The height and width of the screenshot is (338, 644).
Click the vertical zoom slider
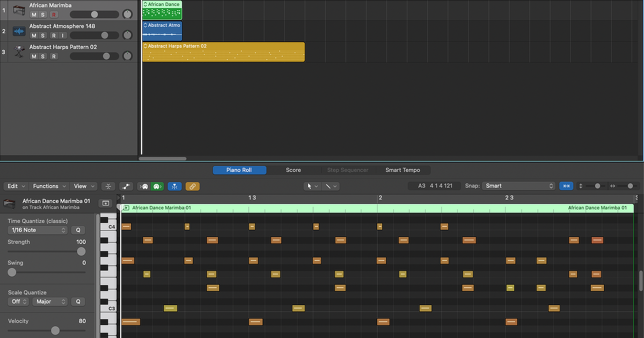click(x=596, y=186)
